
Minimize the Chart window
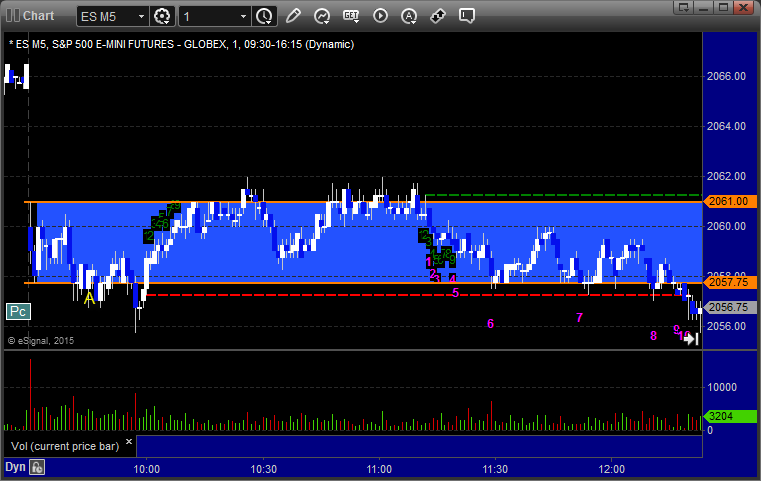pos(704,7)
